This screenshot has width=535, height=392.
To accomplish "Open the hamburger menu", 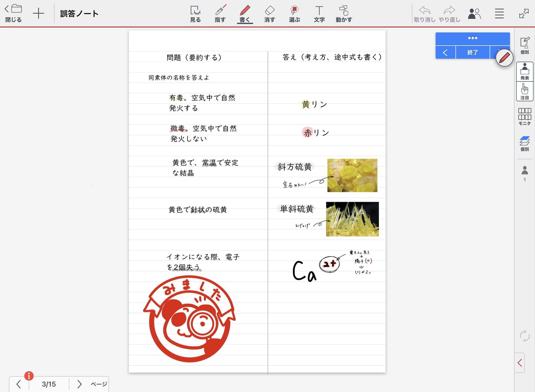I will coord(499,14).
